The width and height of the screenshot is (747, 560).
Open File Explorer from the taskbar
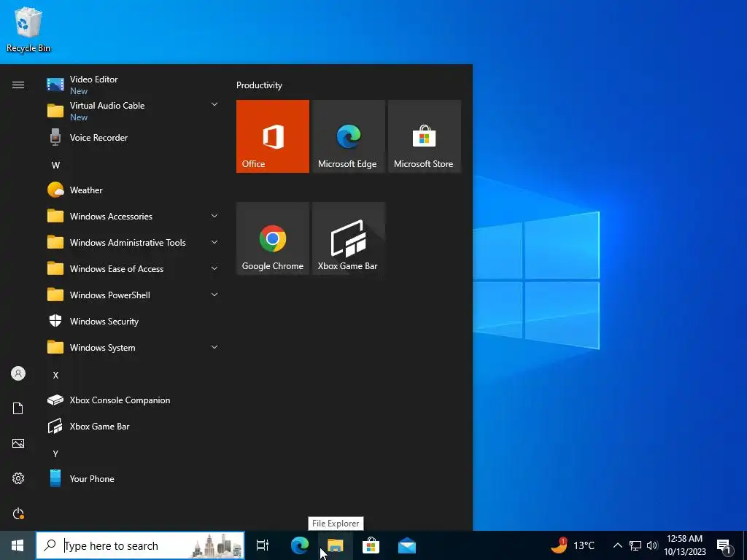pyautogui.click(x=336, y=545)
